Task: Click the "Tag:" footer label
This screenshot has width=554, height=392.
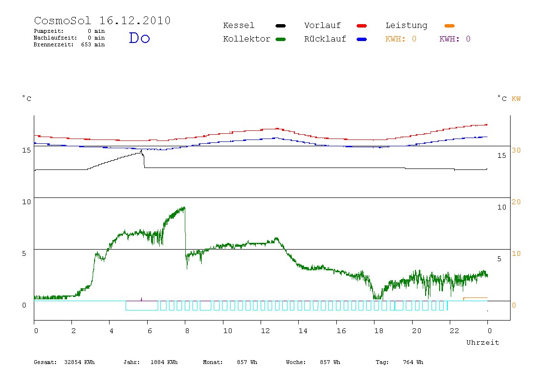Action: point(382,362)
